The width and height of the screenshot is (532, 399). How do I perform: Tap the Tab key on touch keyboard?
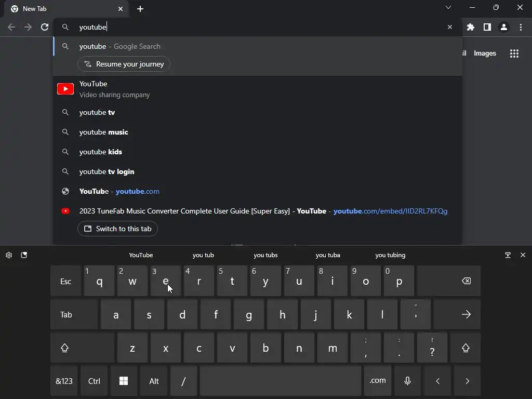(74, 314)
